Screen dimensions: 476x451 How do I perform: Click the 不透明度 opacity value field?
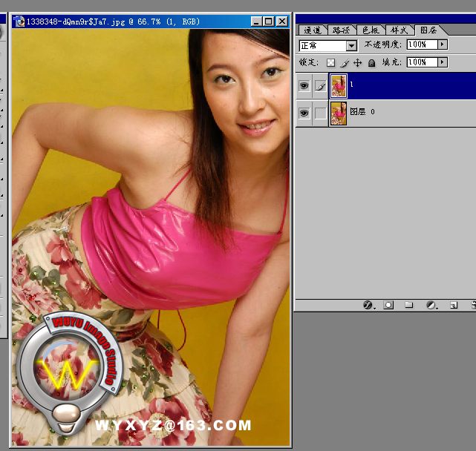pyautogui.click(x=422, y=45)
